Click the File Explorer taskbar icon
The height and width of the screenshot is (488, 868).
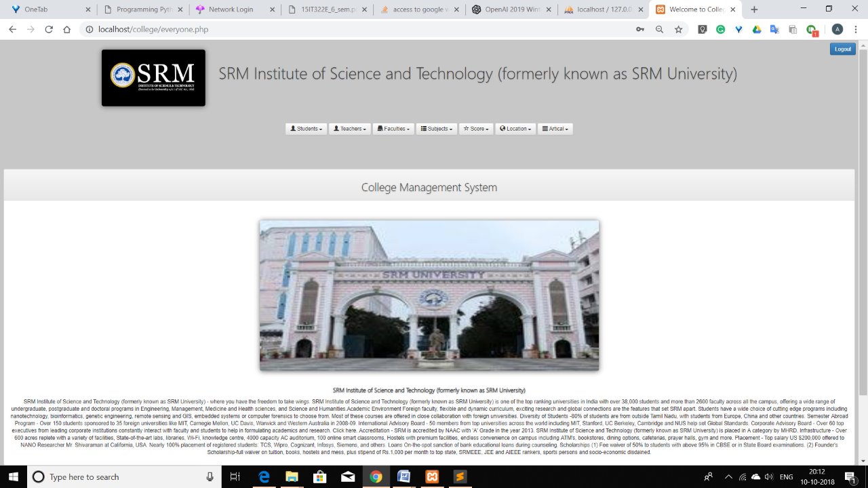coord(292,476)
